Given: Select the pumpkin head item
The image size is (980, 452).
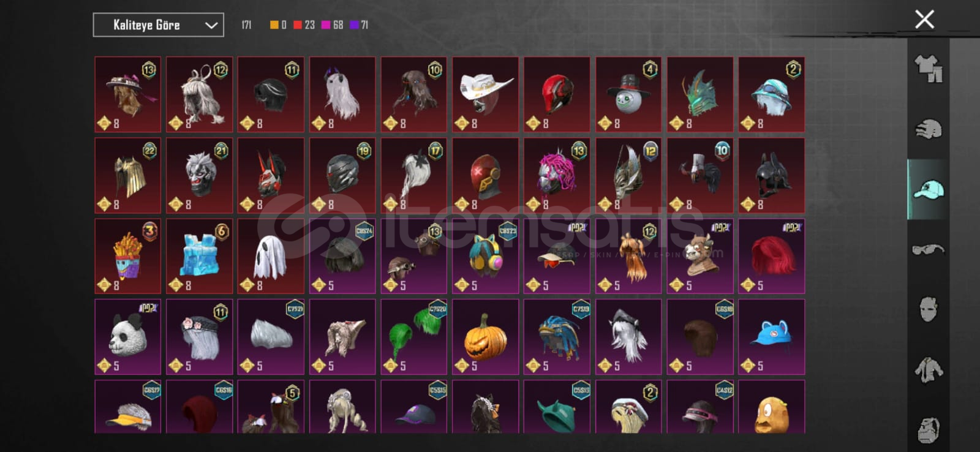Looking at the screenshot, I should [485, 337].
